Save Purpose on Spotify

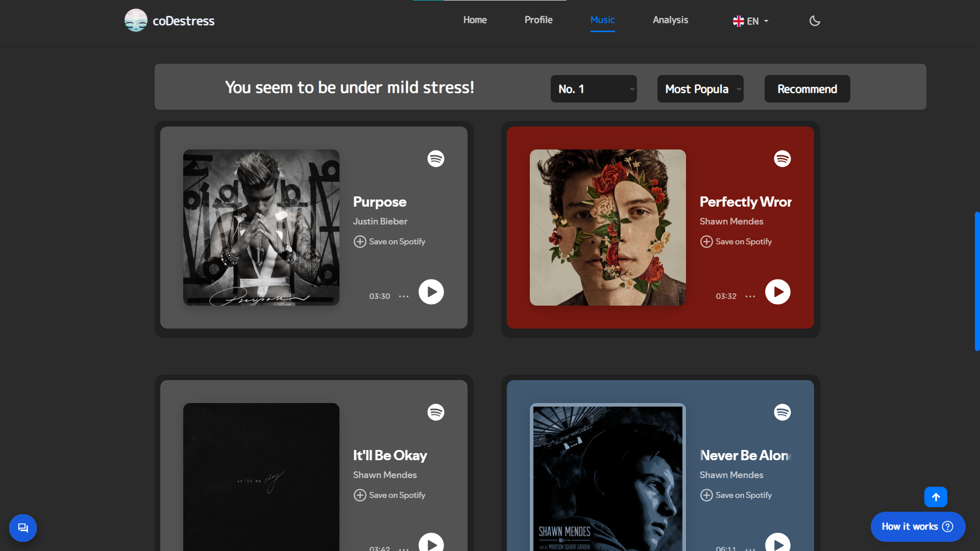389,241
